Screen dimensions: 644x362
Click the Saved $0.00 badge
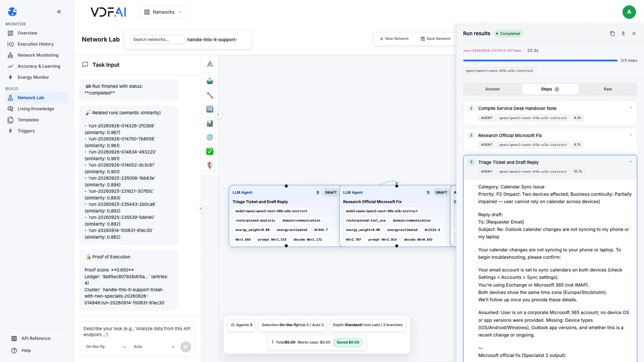(348, 343)
